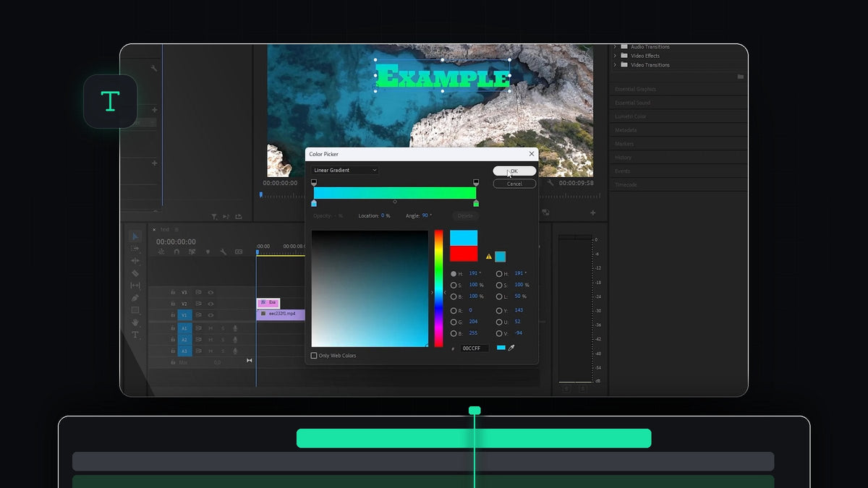Click Cancel in the Color Picker
This screenshot has height=488, width=868.
tap(514, 184)
